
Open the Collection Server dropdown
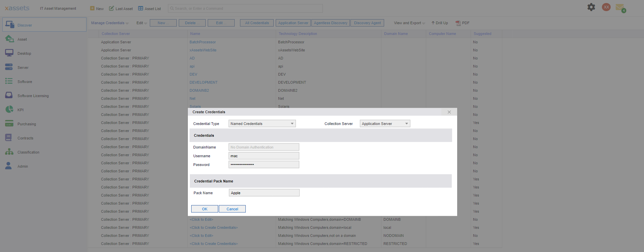point(385,124)
